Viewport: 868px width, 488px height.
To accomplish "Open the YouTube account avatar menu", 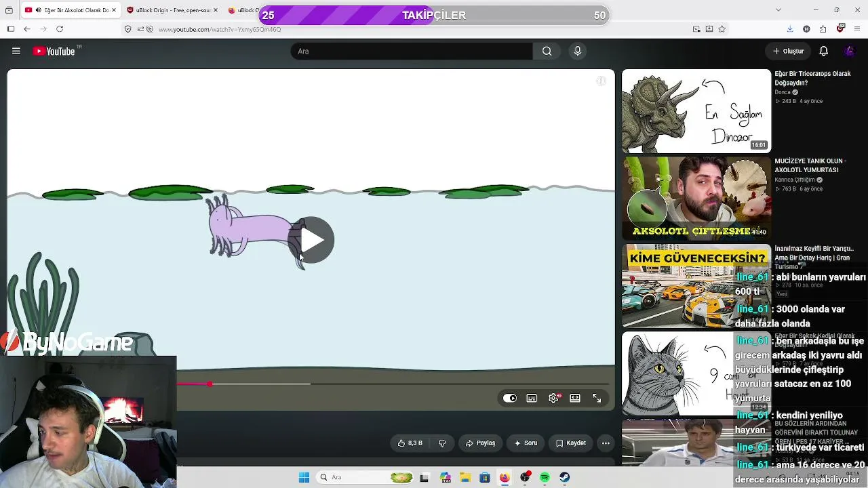I will 849,51.
